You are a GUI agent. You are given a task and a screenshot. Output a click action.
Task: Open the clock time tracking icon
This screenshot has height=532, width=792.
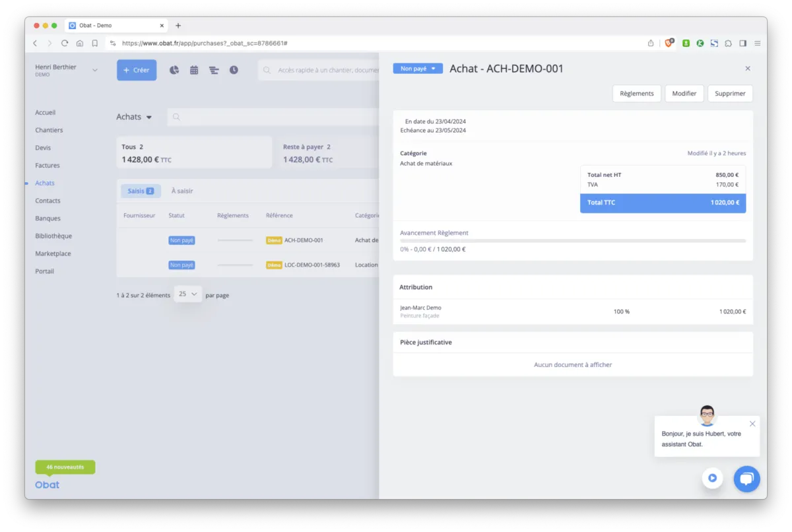click(234, 70)
